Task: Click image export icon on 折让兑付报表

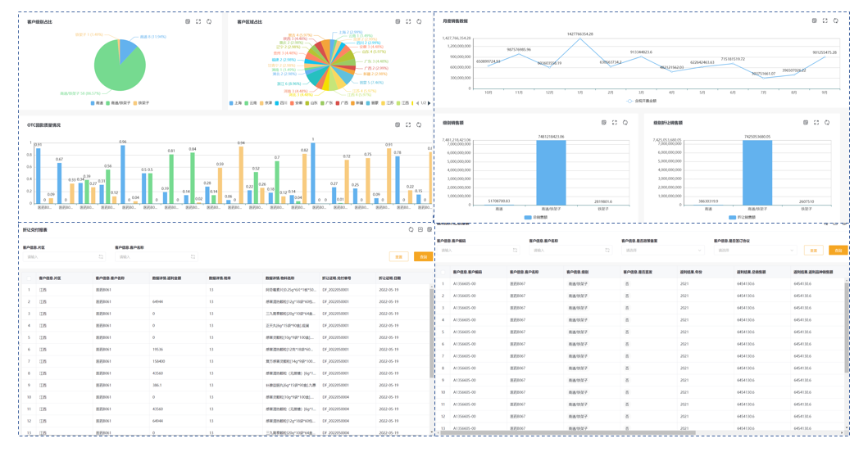Action: pyautogui.click(x=420, y=229)
